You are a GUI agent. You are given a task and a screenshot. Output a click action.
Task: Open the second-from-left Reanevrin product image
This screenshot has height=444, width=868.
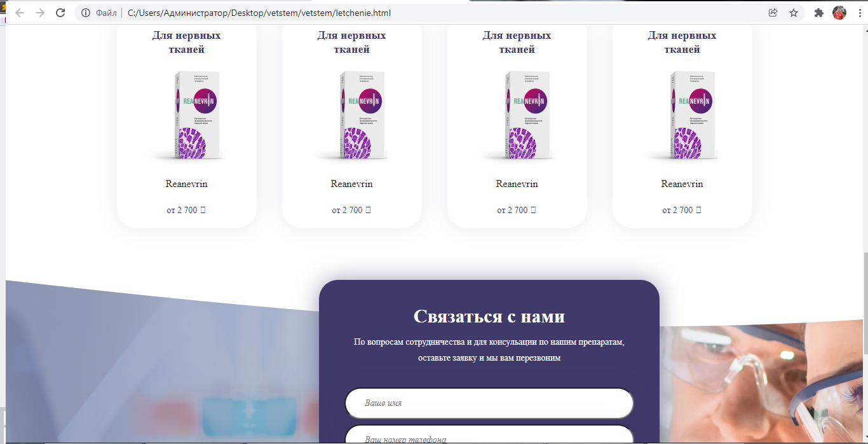(351, 115)
